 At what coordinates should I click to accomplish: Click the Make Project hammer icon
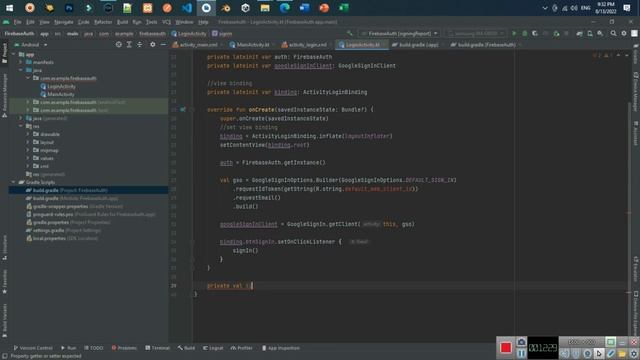coord(350,33)
